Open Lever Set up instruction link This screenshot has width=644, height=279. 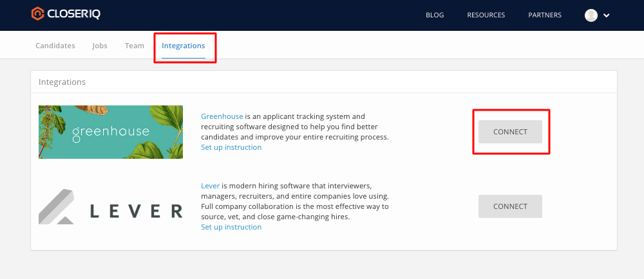click(x=231, y=228)
